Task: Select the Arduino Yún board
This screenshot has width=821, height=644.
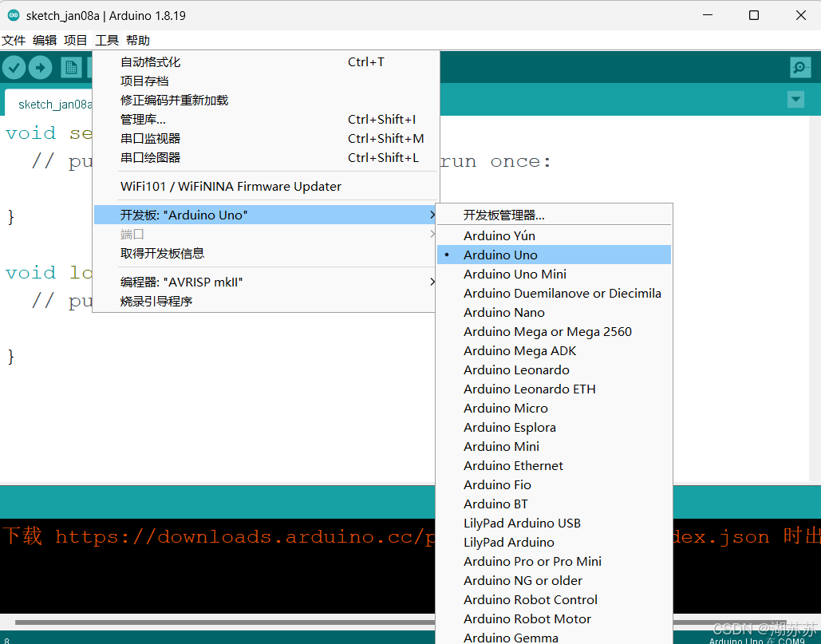Action: coord(554,235)
